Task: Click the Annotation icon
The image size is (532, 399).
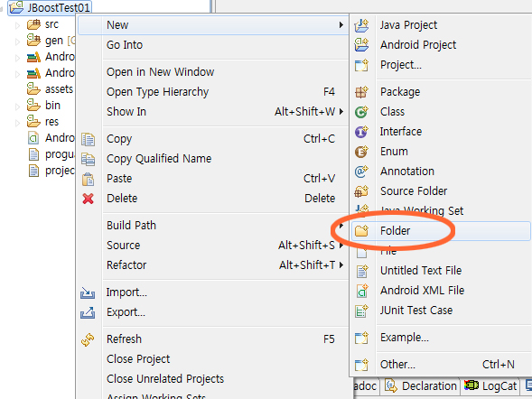Action: [361, 172]
